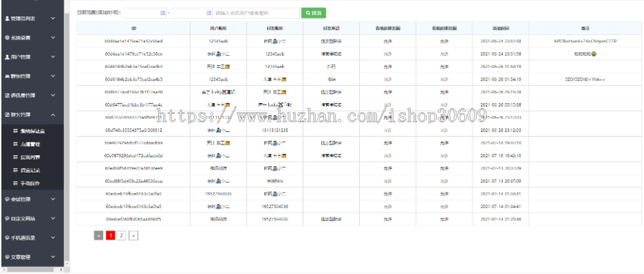Click the next page » button
The image size is (644, 274).
point(133,235)
